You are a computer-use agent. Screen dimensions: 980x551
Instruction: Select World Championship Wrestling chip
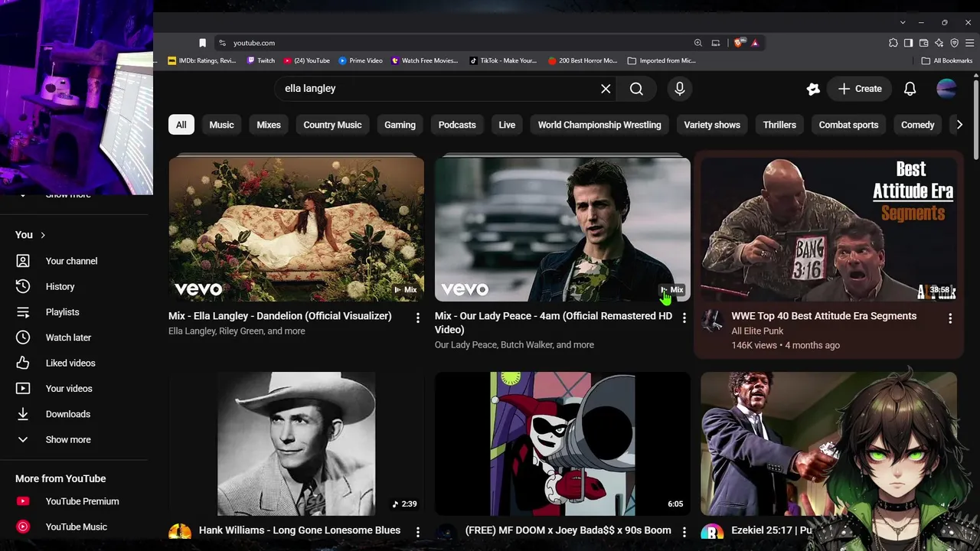[599, 125]
